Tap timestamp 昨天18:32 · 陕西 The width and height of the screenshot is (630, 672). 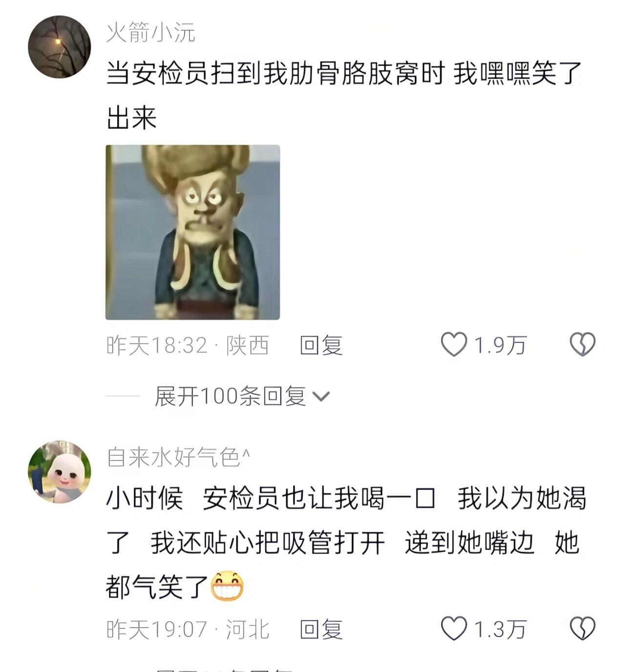(188, 346)
